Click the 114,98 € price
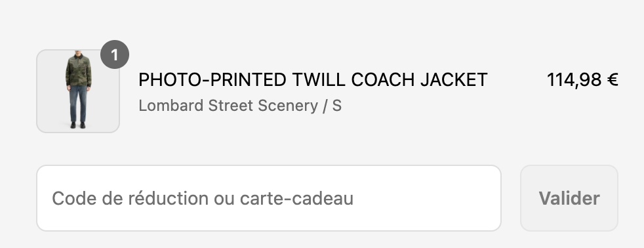Image resolution: width=644 pixels, height=248 pixels. coord(582,79)
